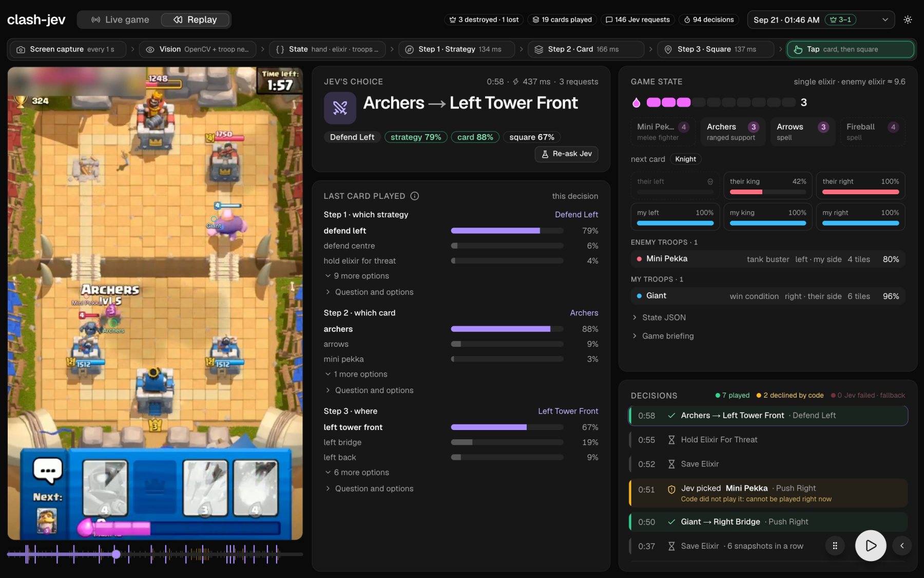Screen dimensions: 924x578
Task: Click the card 88% confidence tag
Action: click(475, 137)
